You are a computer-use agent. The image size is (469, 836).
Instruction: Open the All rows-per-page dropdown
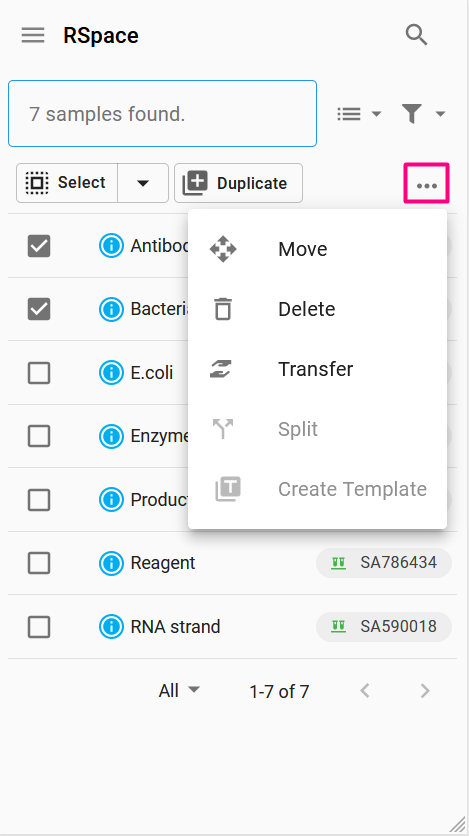179,691
